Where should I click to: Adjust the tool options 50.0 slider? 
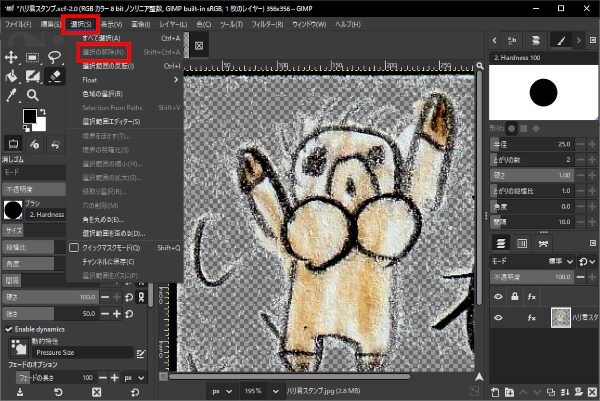50,314
